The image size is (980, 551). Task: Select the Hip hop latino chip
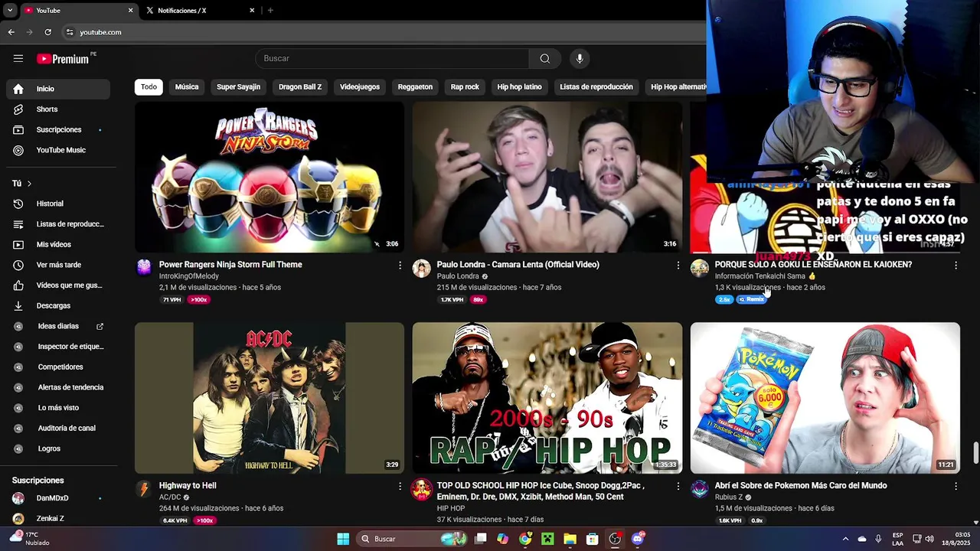519,86
